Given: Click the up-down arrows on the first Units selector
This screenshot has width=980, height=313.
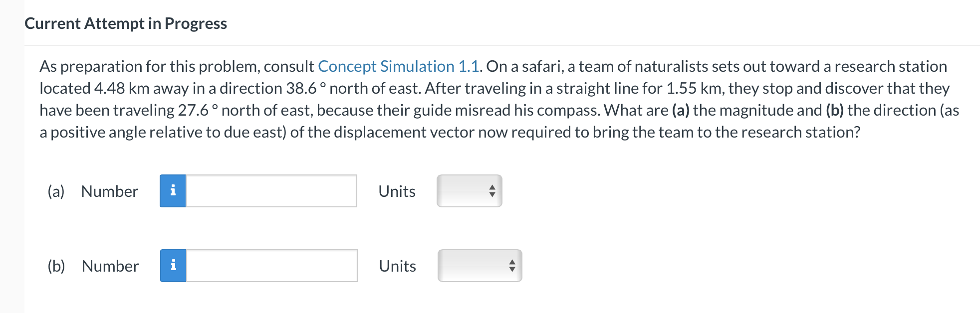Looking at the screenshot, I should (x=491, y=191).
